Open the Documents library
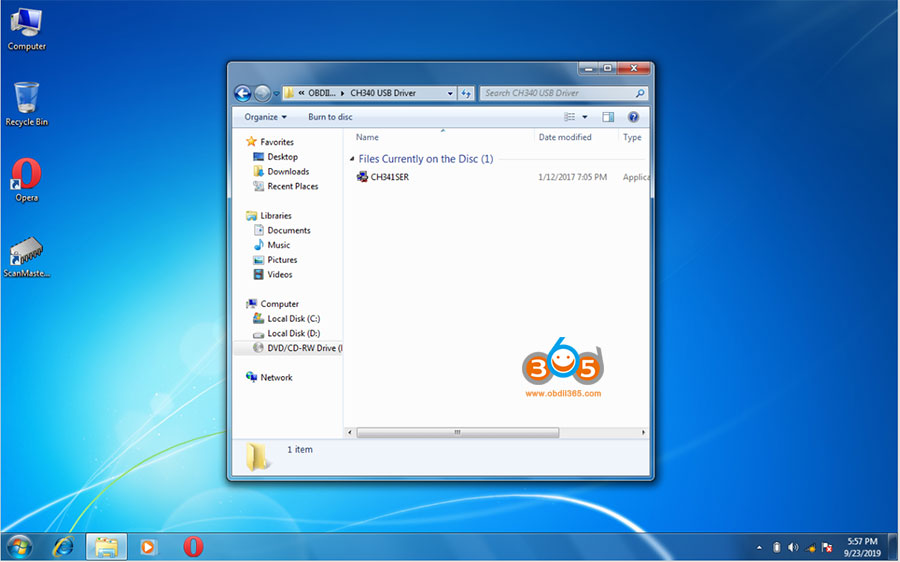 [282, 231]
